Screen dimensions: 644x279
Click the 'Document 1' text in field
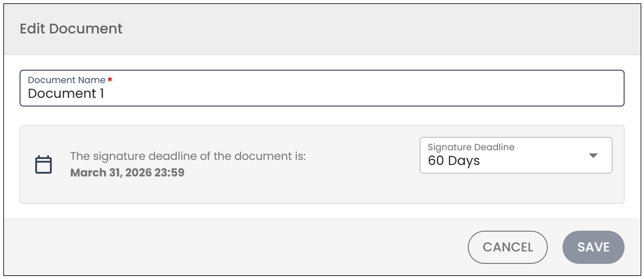pos(66,94)
